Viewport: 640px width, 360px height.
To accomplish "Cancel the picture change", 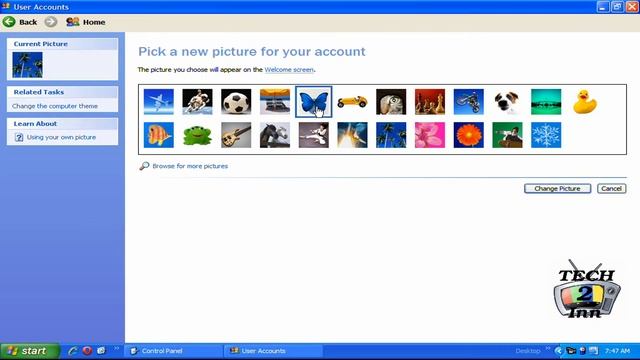I will 611,189.
